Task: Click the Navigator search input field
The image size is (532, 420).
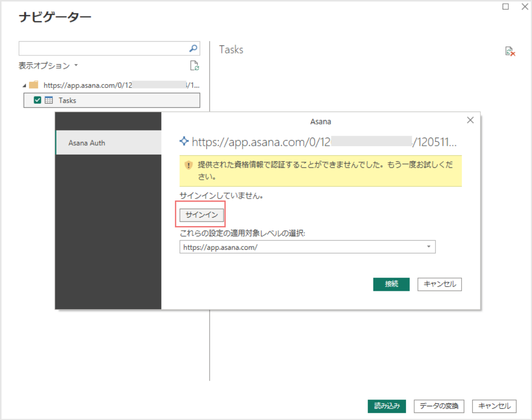Action: click(109, 48)
